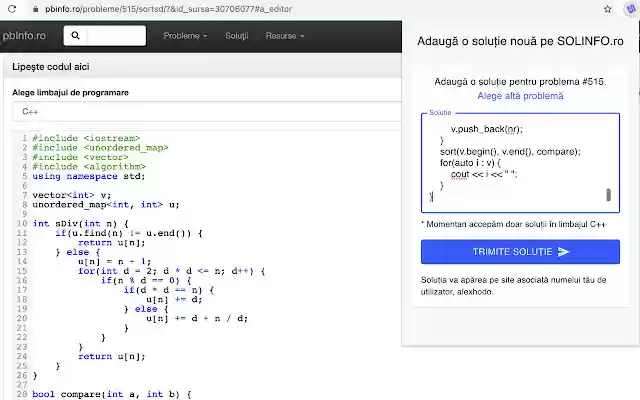Image resolution: width=640 pixels, height=400 pixels.
Task: Reload the page with the browser refresh icon
Action: click(x=12, y=9)
